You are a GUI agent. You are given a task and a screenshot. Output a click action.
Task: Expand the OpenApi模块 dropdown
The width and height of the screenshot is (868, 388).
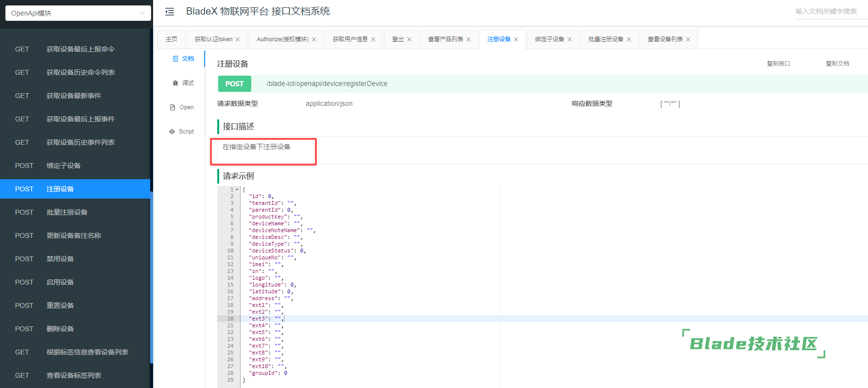point(78,13)
